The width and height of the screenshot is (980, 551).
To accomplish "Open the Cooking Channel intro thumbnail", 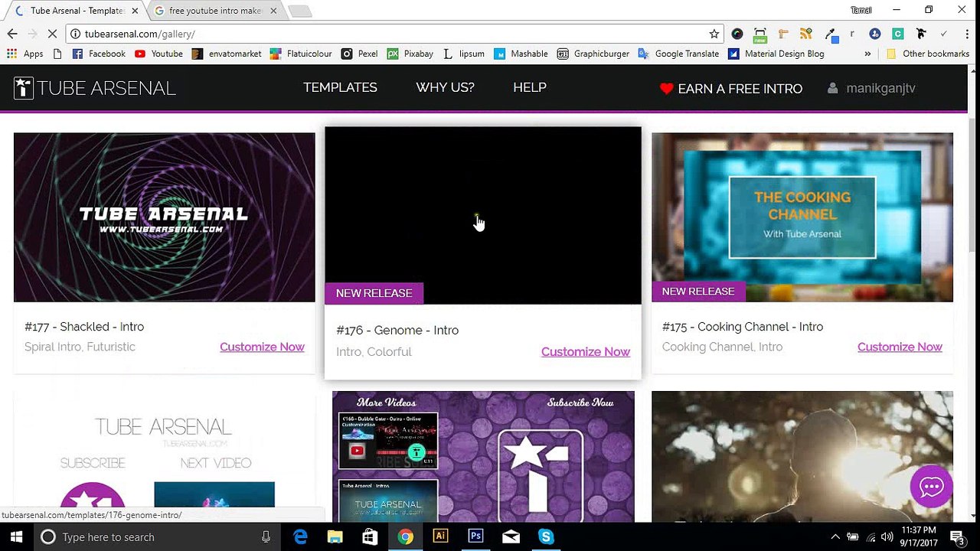I will (x=802, y=217).
